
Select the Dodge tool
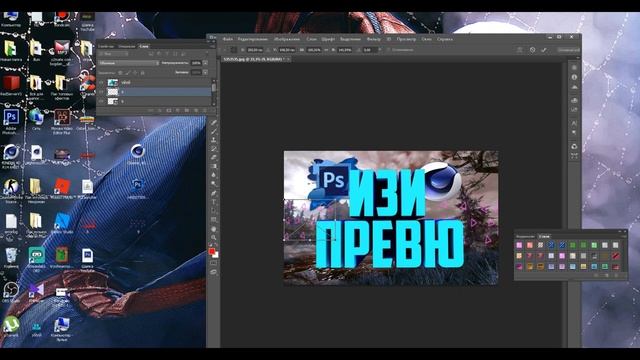213,184
